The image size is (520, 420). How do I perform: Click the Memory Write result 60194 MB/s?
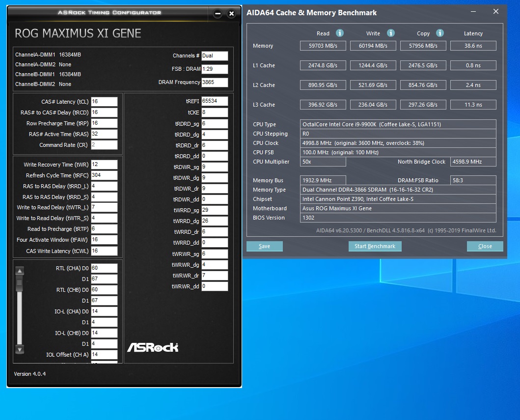click(x=373, y=46)
